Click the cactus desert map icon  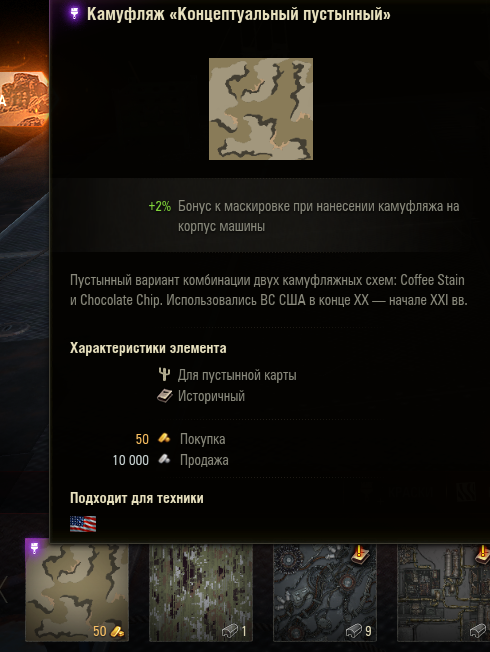pyautogui.click(x=165, y=375)
